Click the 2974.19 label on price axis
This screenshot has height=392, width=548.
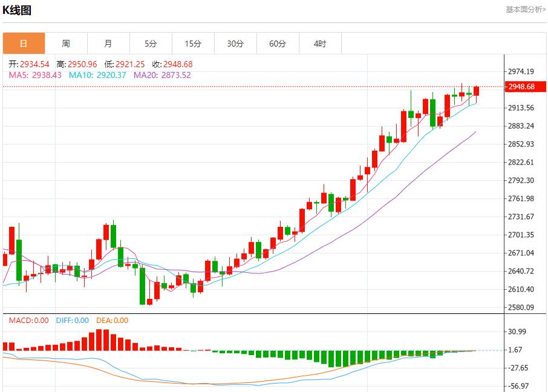521,71
